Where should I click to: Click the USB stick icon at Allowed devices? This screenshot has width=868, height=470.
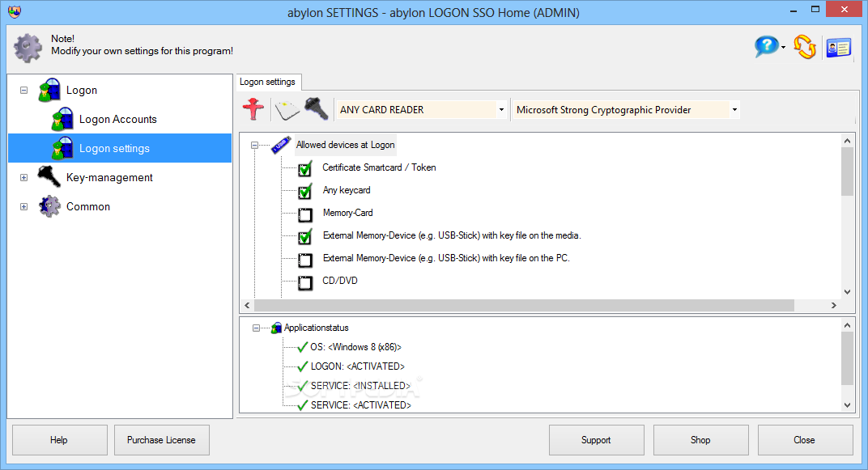click(x=281, y=145)
